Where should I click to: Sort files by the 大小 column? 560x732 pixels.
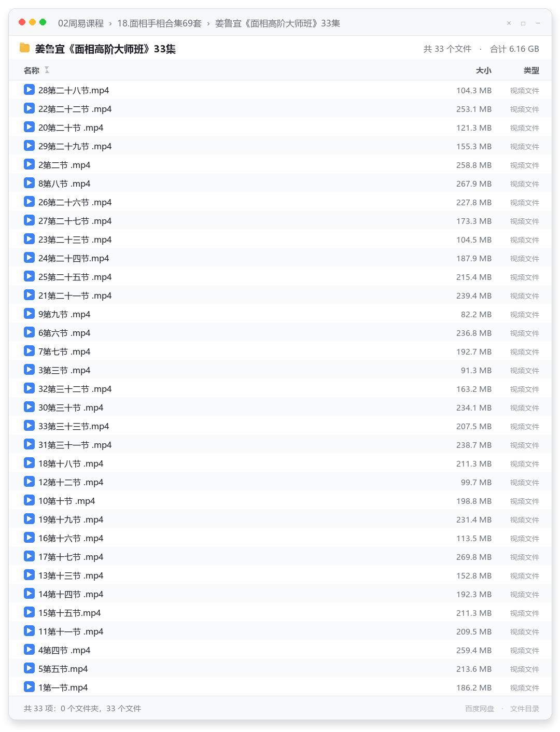[483, 71]
